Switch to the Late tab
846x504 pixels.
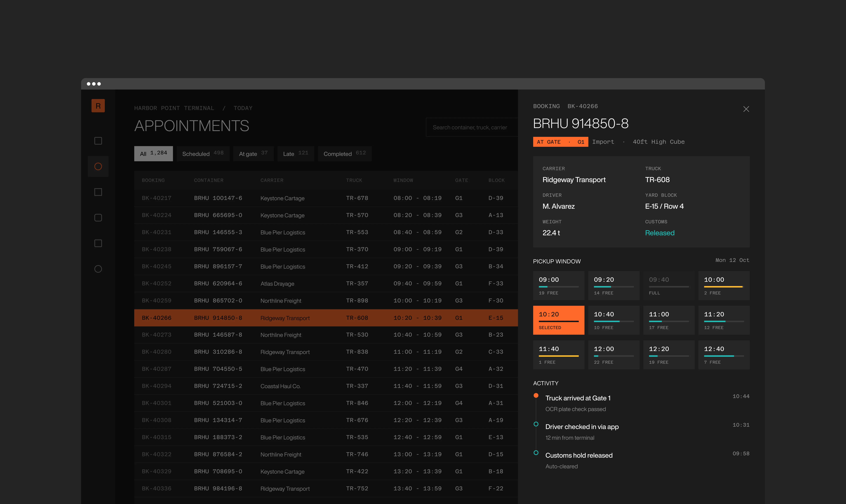pyautogui.click(x=296, y=154)
